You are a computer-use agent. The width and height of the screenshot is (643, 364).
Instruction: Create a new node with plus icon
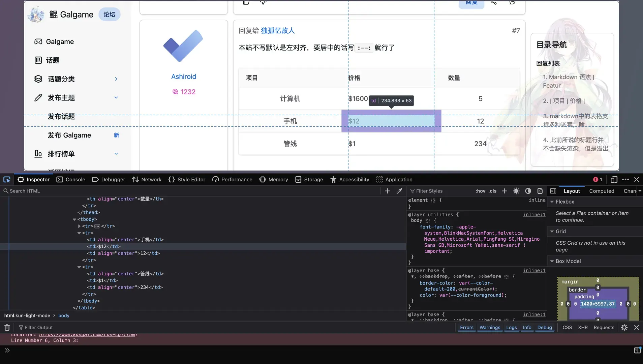[x=387, y=191]
